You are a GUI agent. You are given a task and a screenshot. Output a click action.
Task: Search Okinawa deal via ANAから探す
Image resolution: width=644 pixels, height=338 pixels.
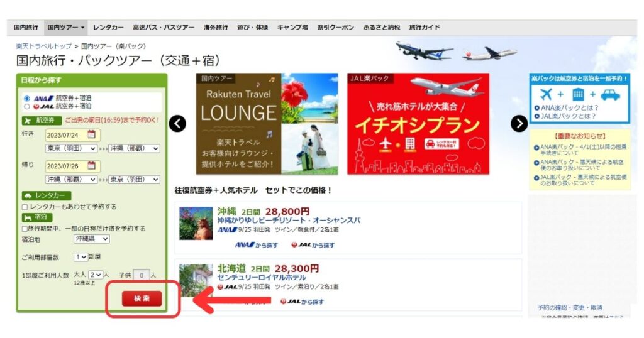[256, 245]
